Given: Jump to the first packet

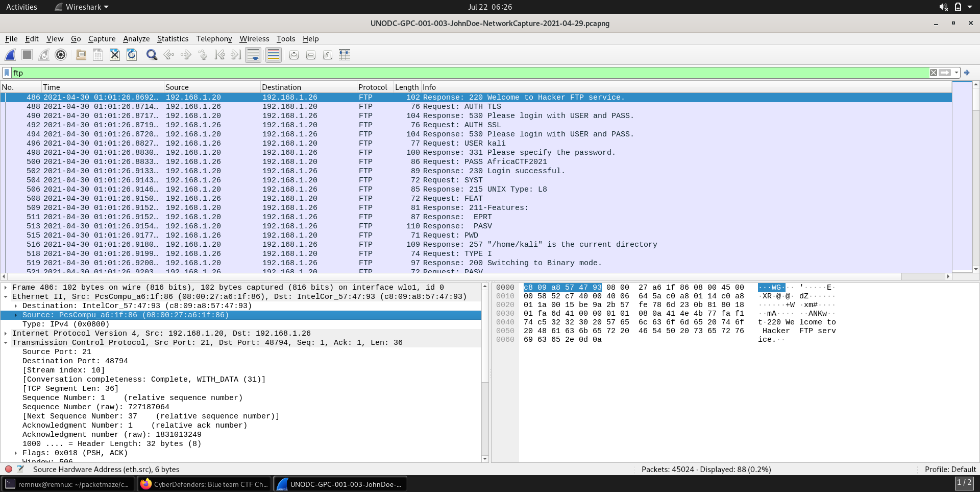Looking at the screenshot, I should [219, 55].
